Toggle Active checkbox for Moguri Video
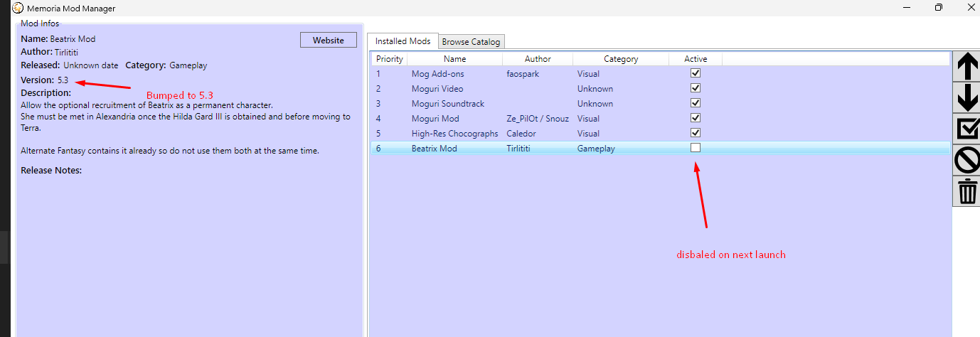This screenshot has height=337, width=980. (x=696, y=88)
